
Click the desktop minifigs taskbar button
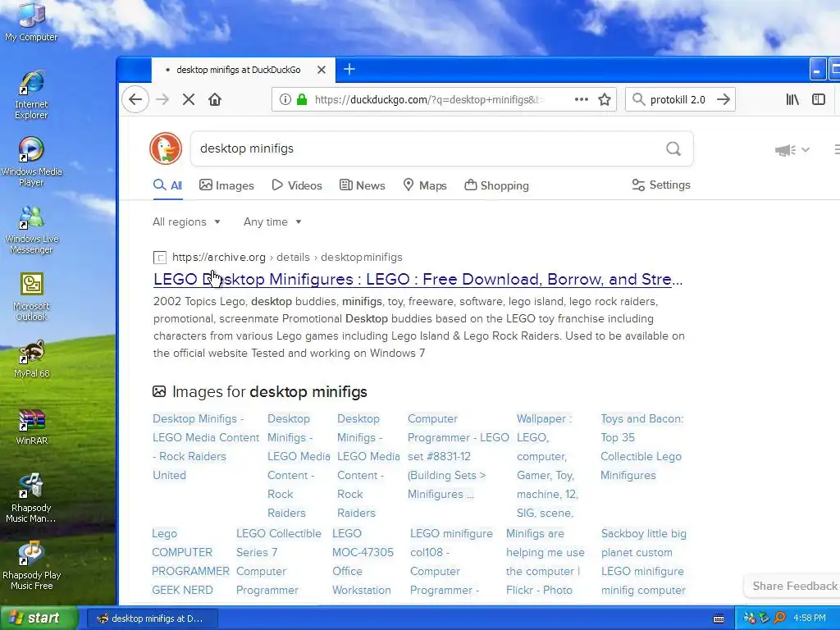tap(152, 619)
